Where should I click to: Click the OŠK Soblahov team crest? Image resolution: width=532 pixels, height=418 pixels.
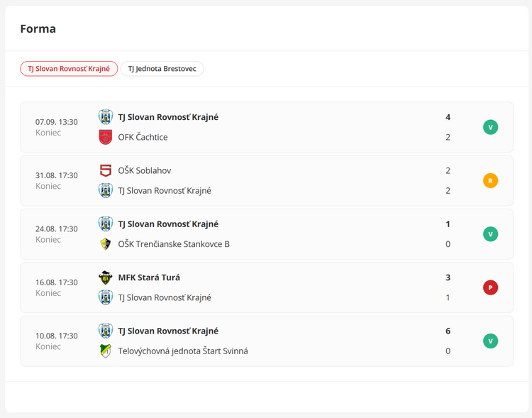(x=106, y=170)
